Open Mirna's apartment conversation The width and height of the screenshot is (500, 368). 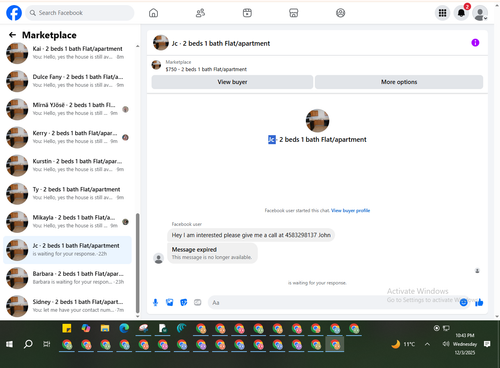[x=68, y=109]
